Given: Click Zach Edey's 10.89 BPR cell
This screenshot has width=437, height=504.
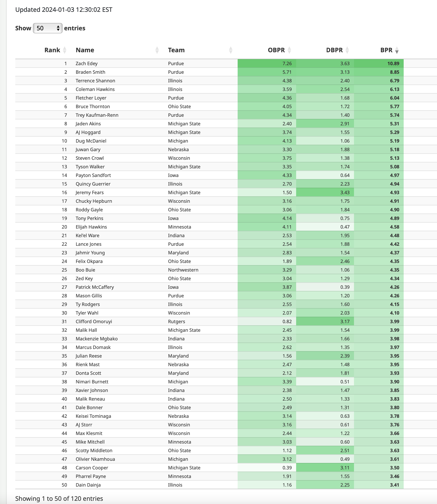Looking at the screenshot, I should (x=393, y=64).
